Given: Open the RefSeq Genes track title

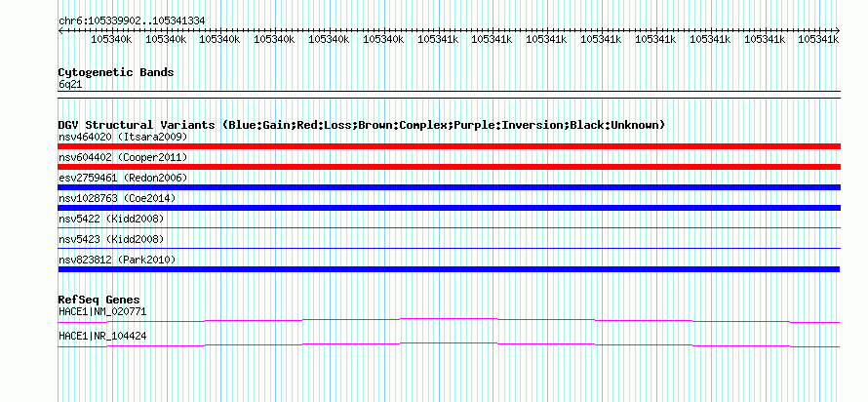Looking at the screenshot, I should click(x=99, y=301).
